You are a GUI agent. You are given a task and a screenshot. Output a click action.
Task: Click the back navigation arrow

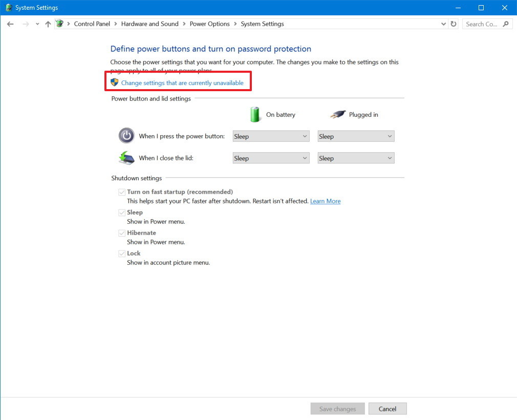[x=10, y=24]
